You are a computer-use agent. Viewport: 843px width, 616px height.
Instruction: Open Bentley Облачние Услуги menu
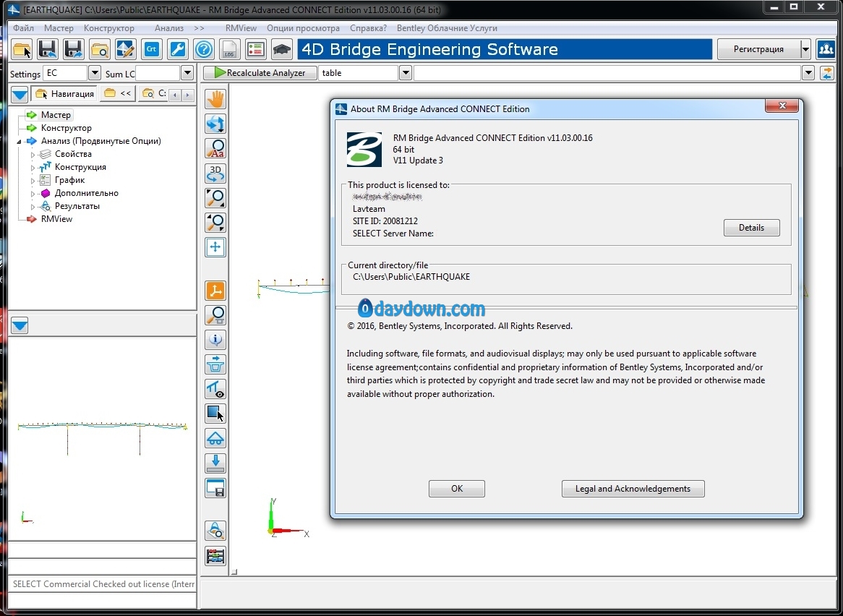tap(447, 28)
